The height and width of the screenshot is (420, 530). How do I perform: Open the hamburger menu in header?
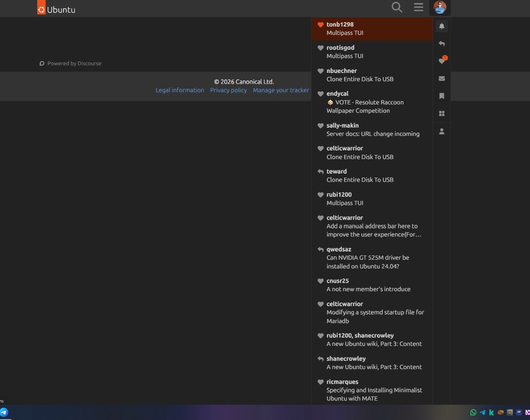(418, 7)
